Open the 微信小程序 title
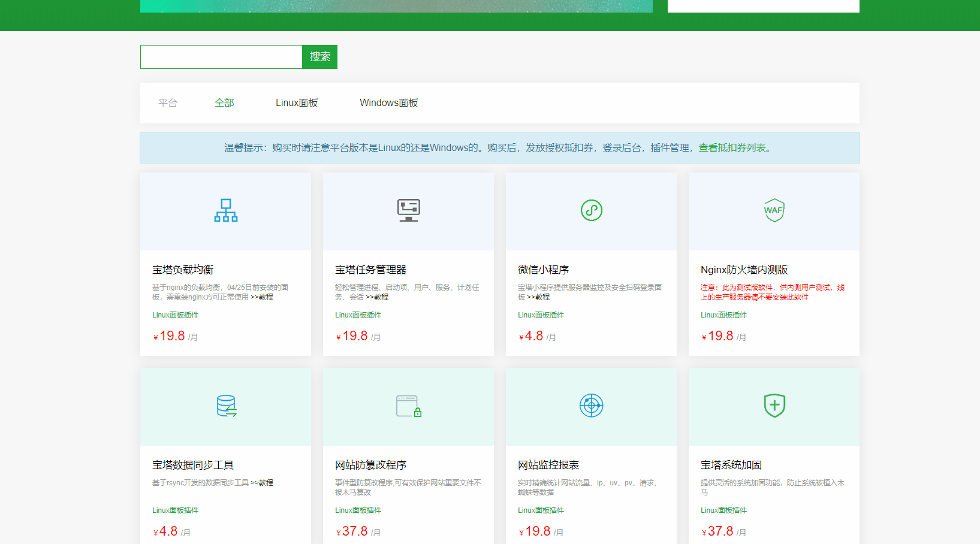Viewport: 980px width, 544px height. [x=544, y=270]
